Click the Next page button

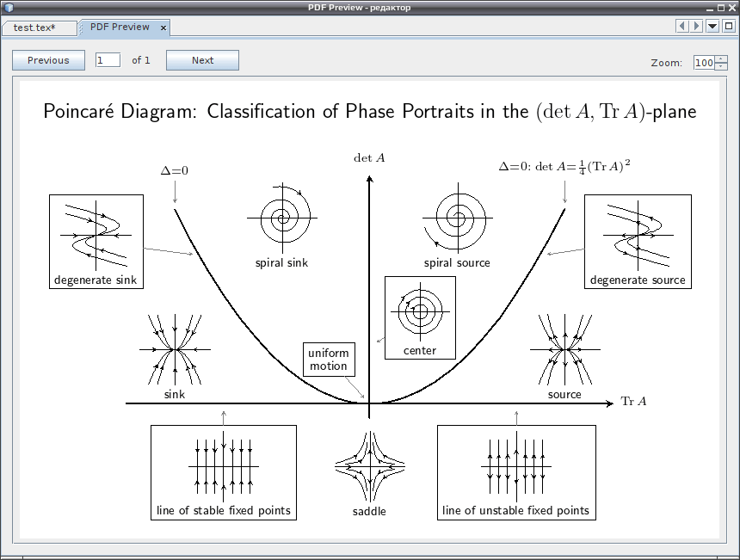pyautogui.click(x=202, y=60)
